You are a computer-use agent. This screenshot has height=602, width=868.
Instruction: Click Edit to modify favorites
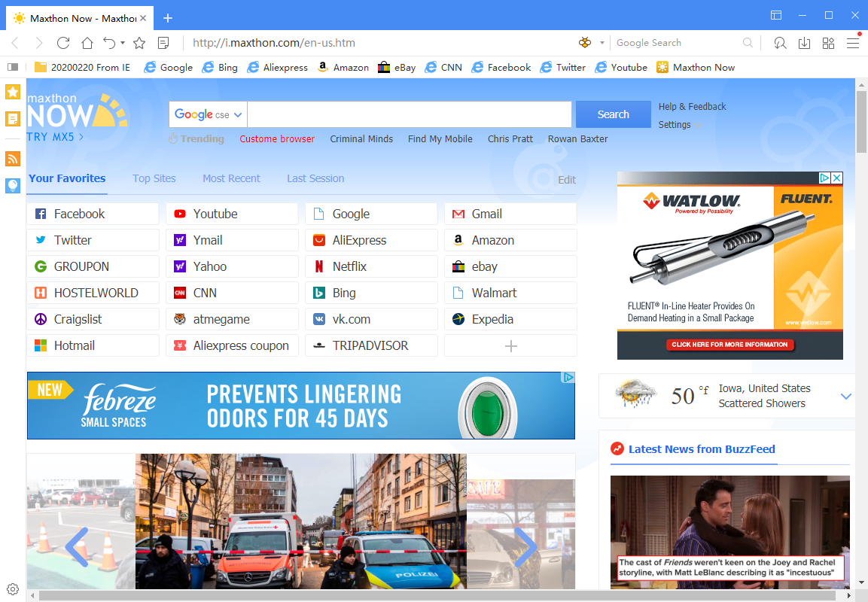(x=567, y=180)
